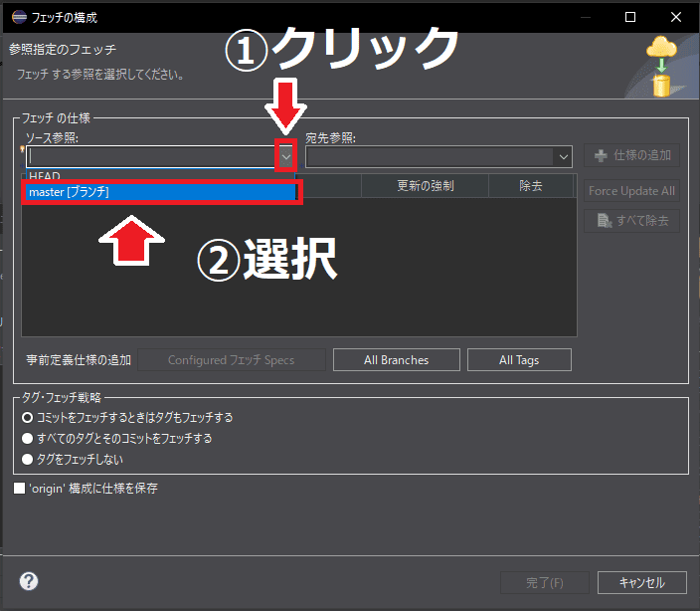Choose 'HEAD' from the source list
Image resolution: width=700 pixels, height=611 pixels.
coord(45,176)
